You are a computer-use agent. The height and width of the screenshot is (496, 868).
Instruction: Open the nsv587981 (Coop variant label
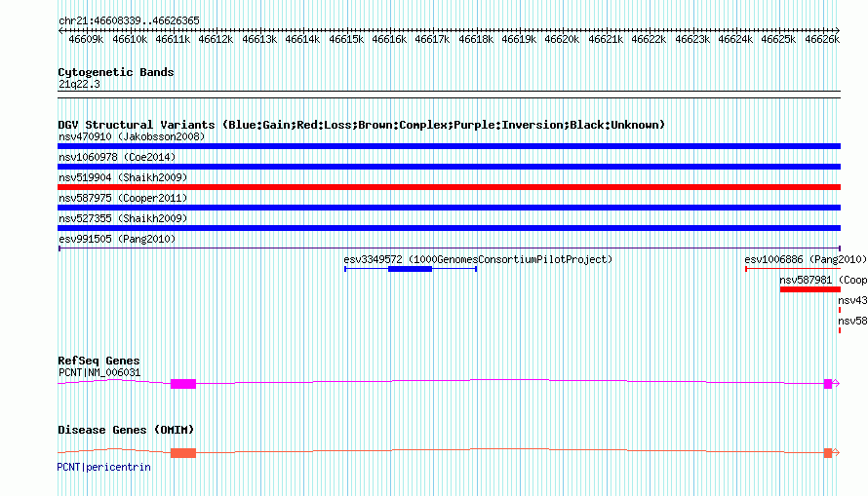[823, 280]
